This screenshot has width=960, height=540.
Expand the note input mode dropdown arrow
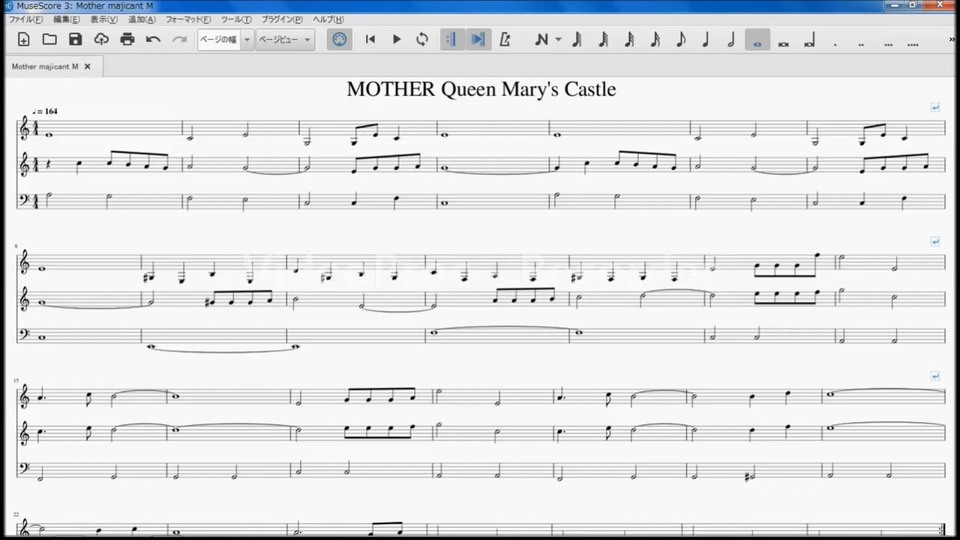click(x=558, y=40)
